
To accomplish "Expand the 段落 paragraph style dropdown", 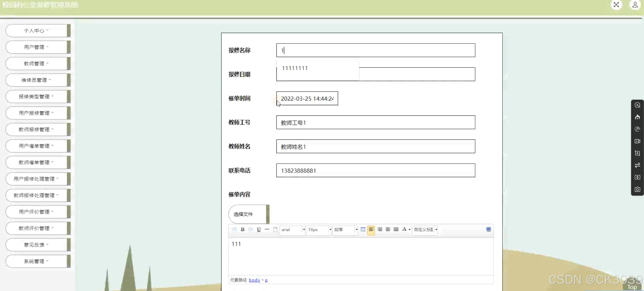I will [345, 230].
